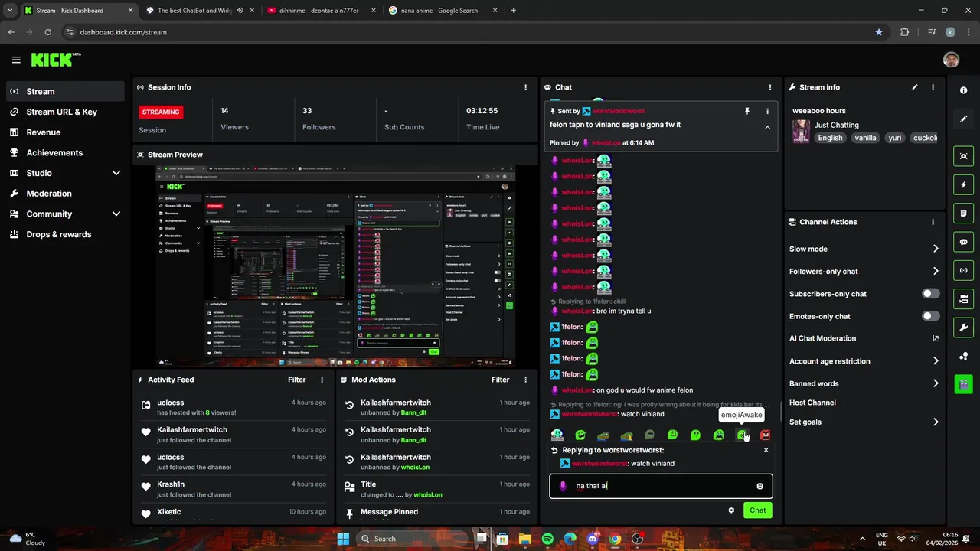Open the profile avatar in top-right corner

point(951,60)
